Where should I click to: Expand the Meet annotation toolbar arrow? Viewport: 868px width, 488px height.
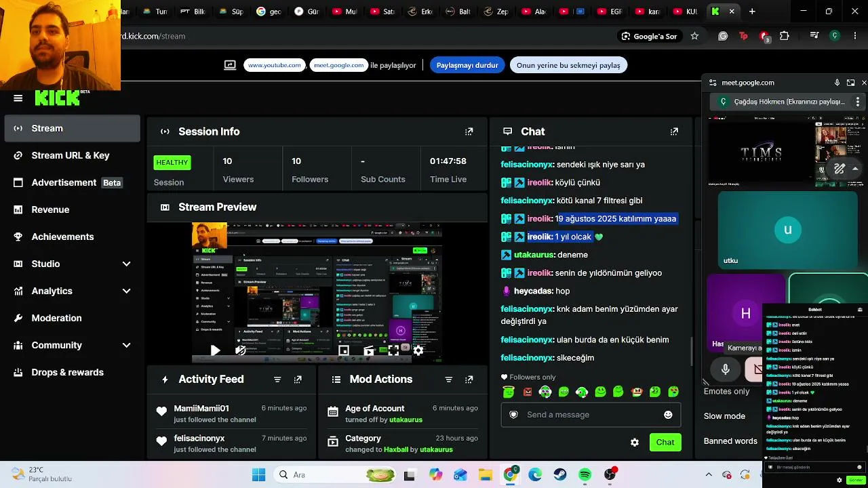(856, 169)
